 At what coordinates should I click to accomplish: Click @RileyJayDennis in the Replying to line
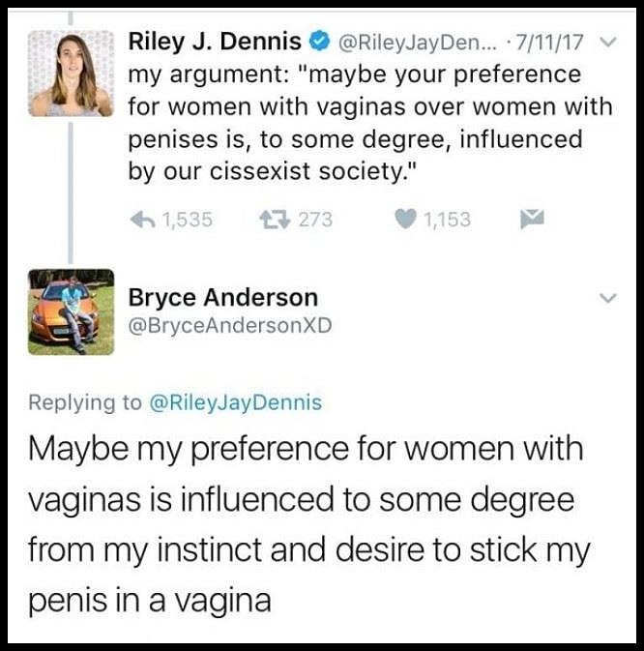click(x=235, y=402)
